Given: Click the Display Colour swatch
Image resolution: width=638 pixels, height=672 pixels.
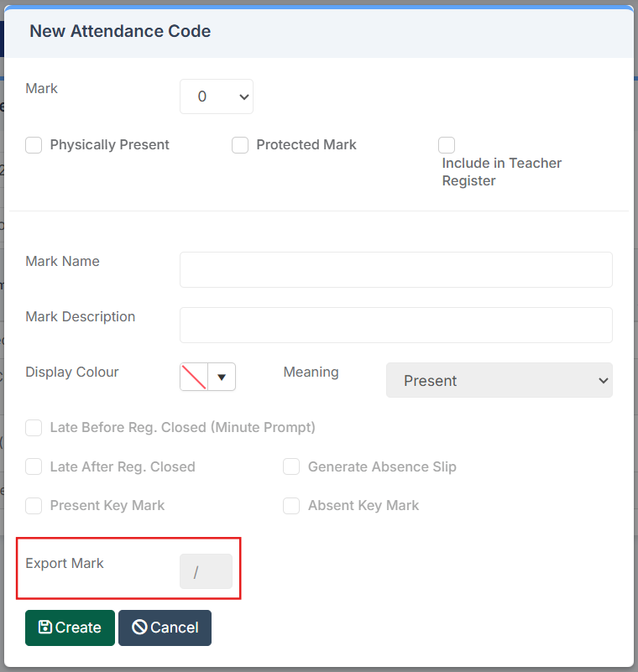Looking at the screenshot, I should (193, 377).
